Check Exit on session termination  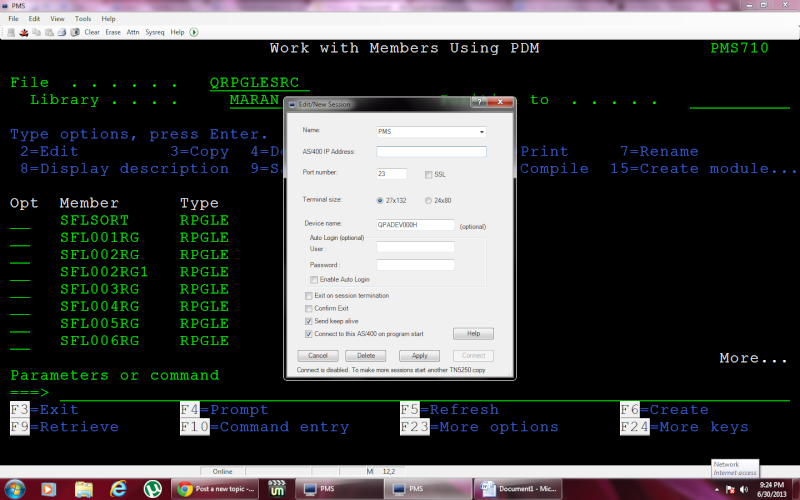tap(309, 296)
